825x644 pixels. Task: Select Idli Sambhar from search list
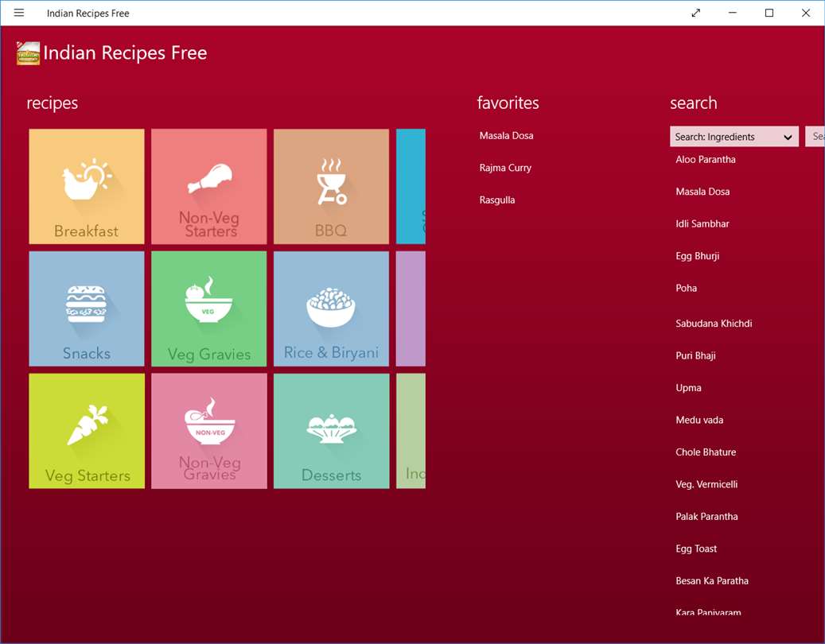(x=702, y=223)
